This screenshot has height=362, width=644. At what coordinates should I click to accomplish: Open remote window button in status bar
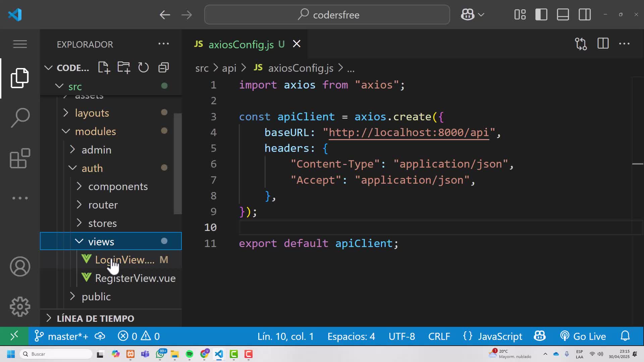14,336
